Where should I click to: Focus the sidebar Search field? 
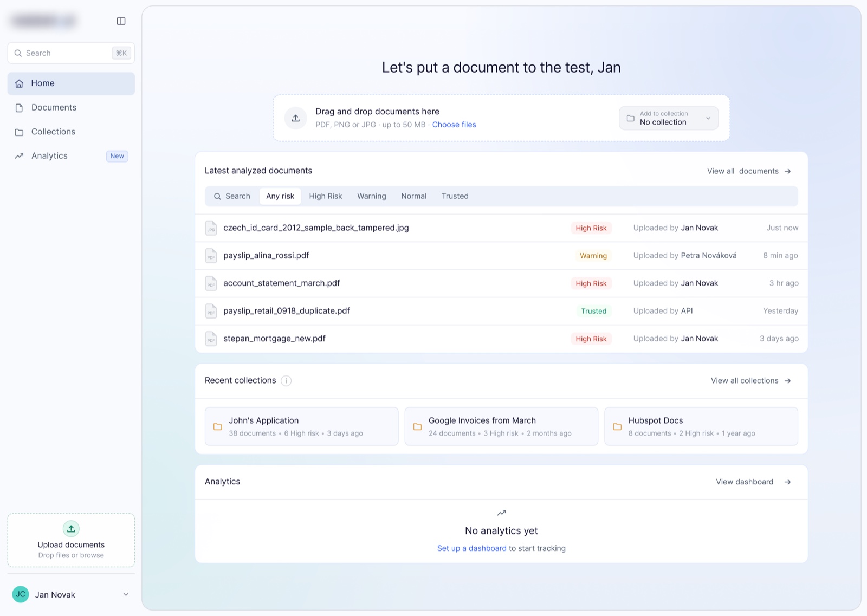[x=71, y=53]
